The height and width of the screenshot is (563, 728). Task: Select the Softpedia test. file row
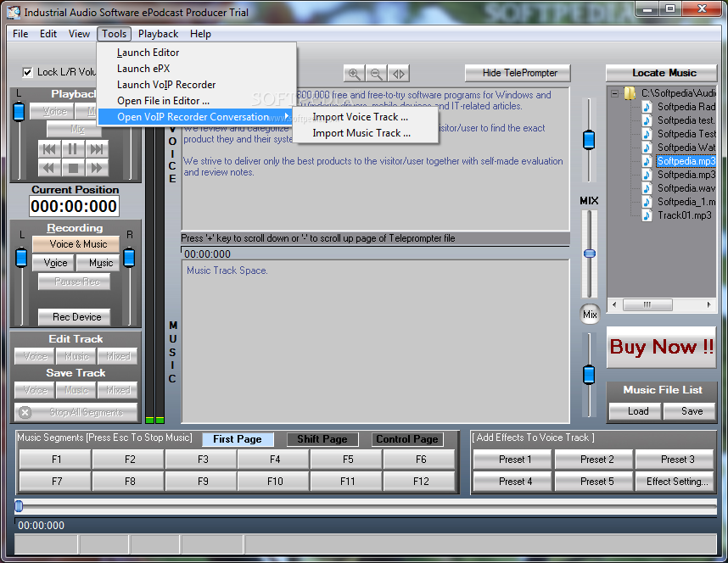(x=686, y=120)
